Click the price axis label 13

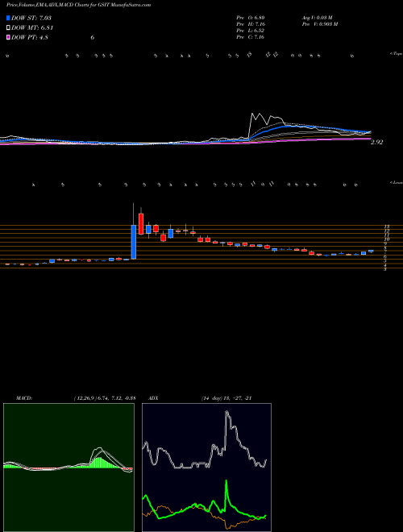tap(386, 227)
